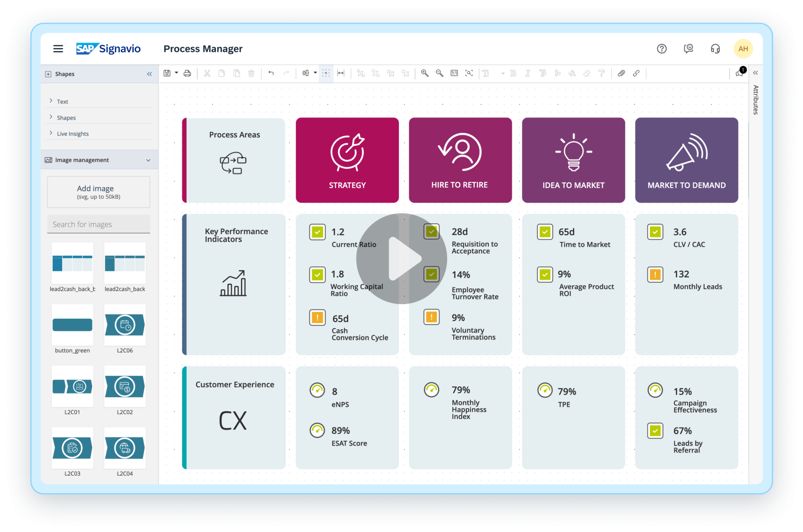Viewport: 803px width, 532px height.
Task: Undo the last change
Action: (271, 73)
